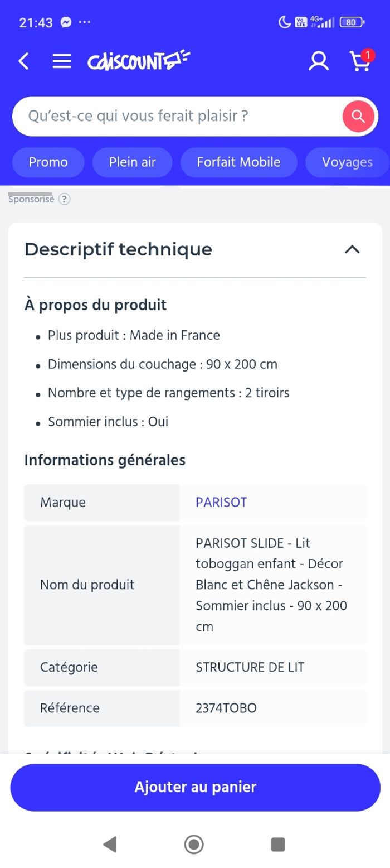Open the hamburger menu
The width and height of the screenshot is (390, 868).
pyautogui.click(x=62, y=61)
